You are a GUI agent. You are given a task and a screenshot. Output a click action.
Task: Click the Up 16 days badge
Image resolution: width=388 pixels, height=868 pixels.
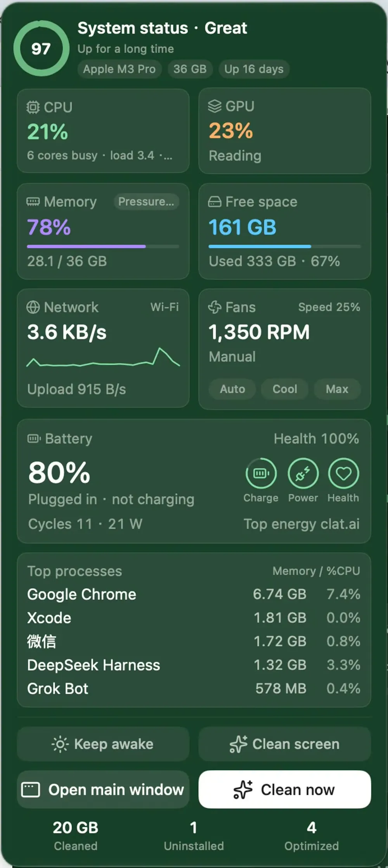254,69
